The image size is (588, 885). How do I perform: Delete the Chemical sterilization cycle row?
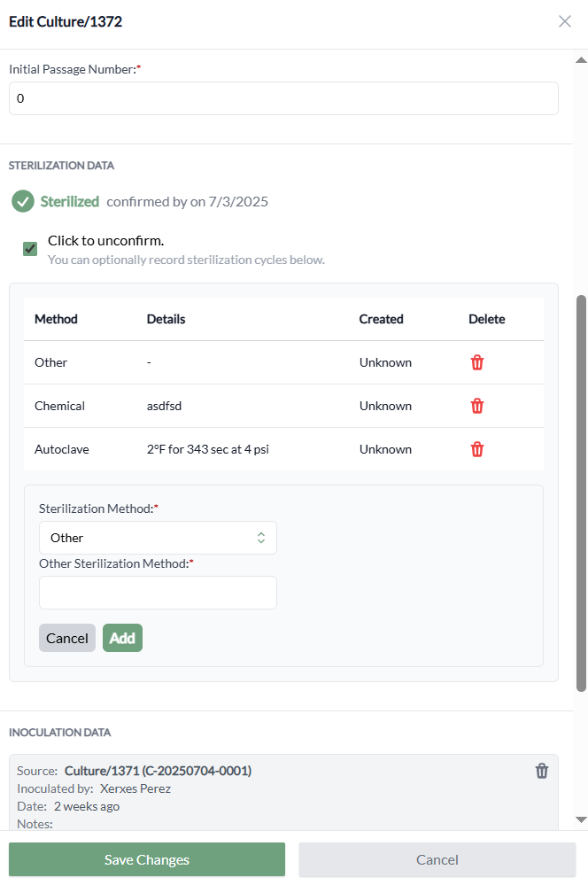pyautogui.click(x=477, y=406)
